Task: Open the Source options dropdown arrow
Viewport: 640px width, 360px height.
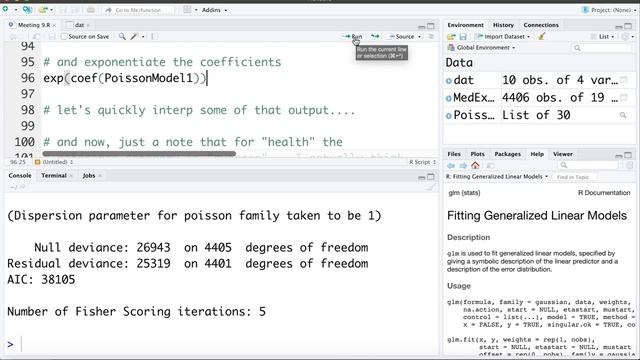Action: point(419,37)
